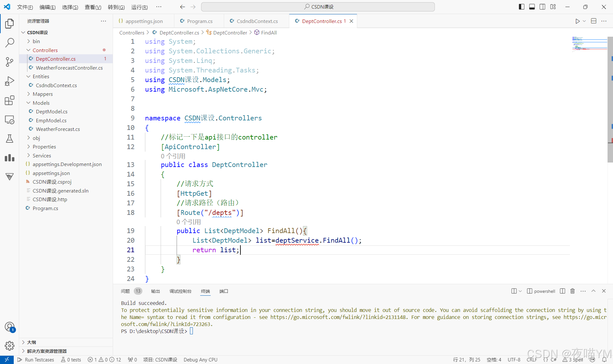Run the C# file with play button
The width and height of the screenshot is (613, 364).
[577, 21]
